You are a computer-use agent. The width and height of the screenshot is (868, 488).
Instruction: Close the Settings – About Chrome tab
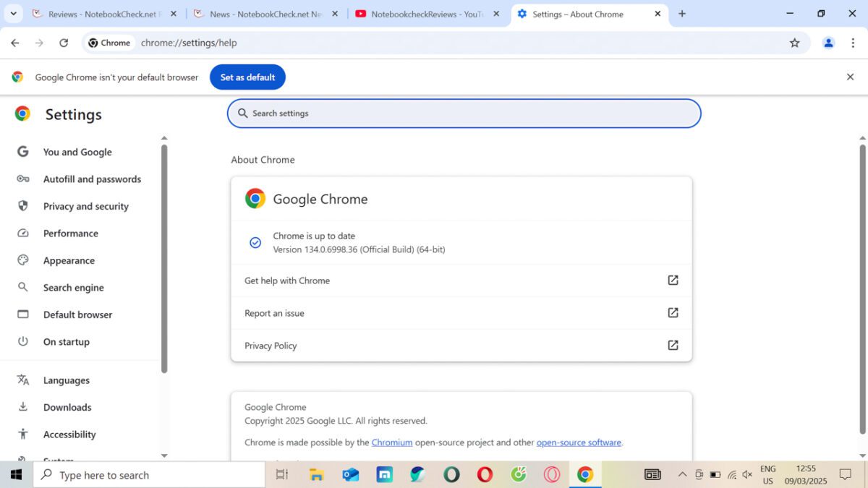pos(658,14)
